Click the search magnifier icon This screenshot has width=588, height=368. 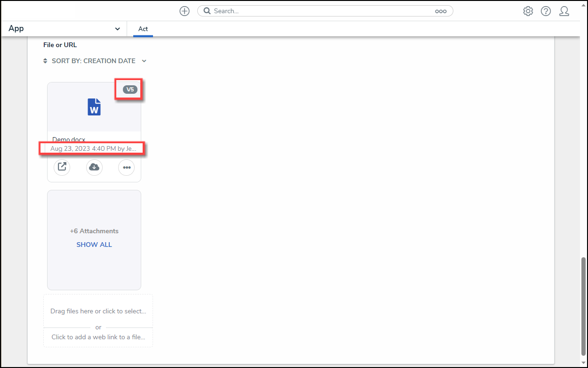207,11
